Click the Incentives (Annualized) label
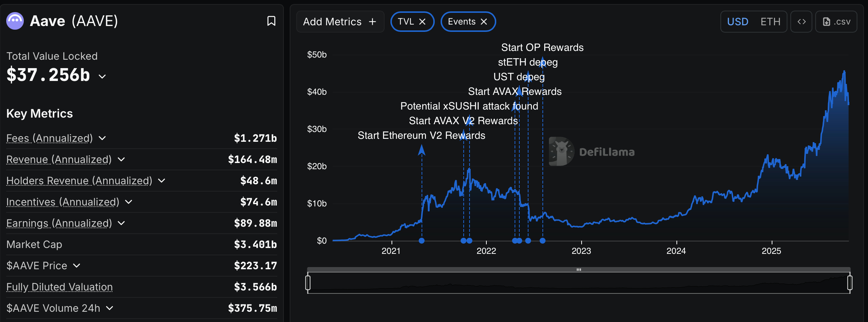868x322 pixels. 63,202
